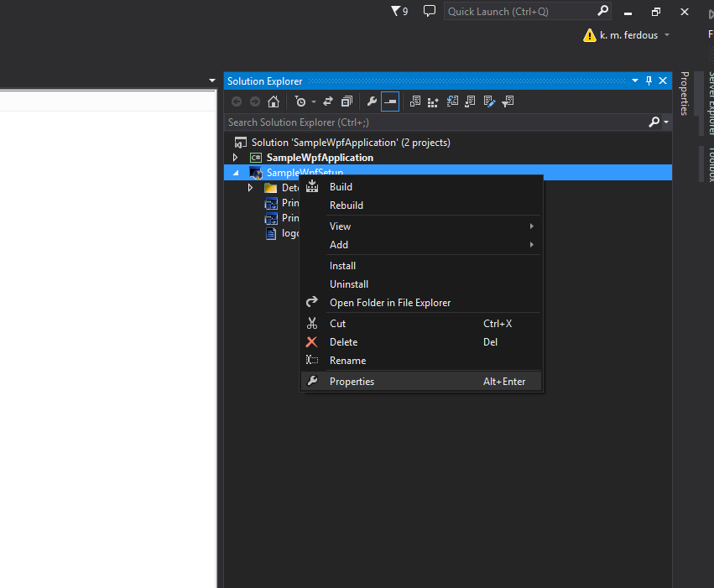Click the Sync with Active Document icon
Viewport: 714px width, 588px height.
click(452, 101)
